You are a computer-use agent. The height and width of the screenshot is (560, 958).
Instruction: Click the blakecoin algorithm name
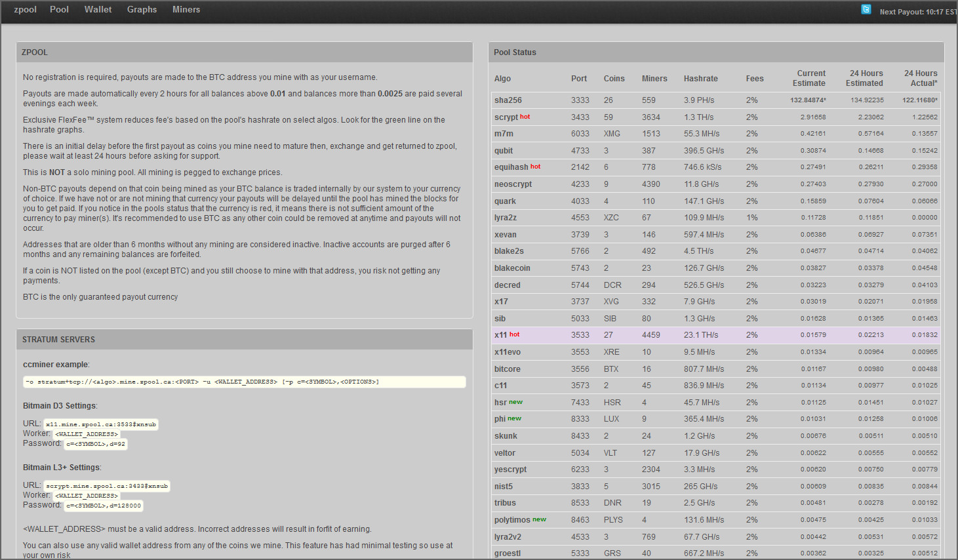(512, 268)
